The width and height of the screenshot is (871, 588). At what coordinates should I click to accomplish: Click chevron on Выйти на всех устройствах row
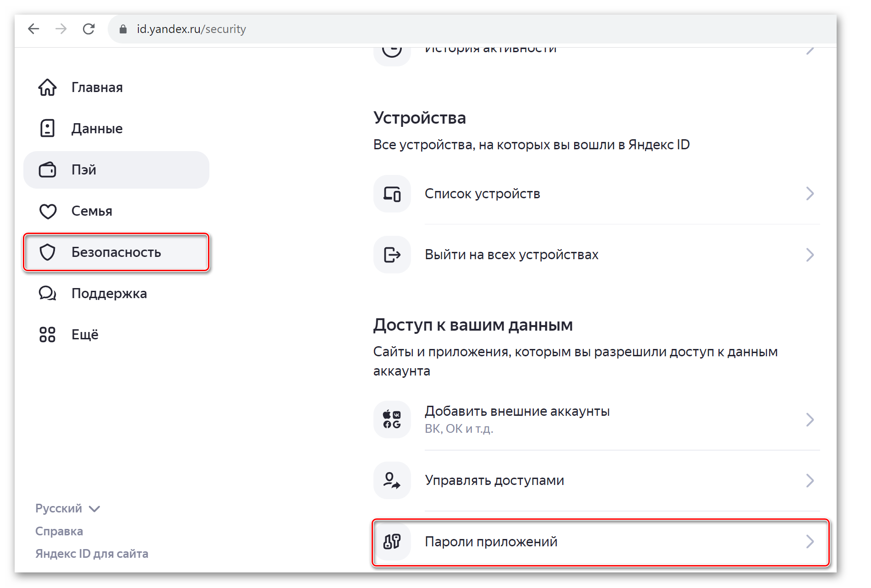click(x=810, y=255)
